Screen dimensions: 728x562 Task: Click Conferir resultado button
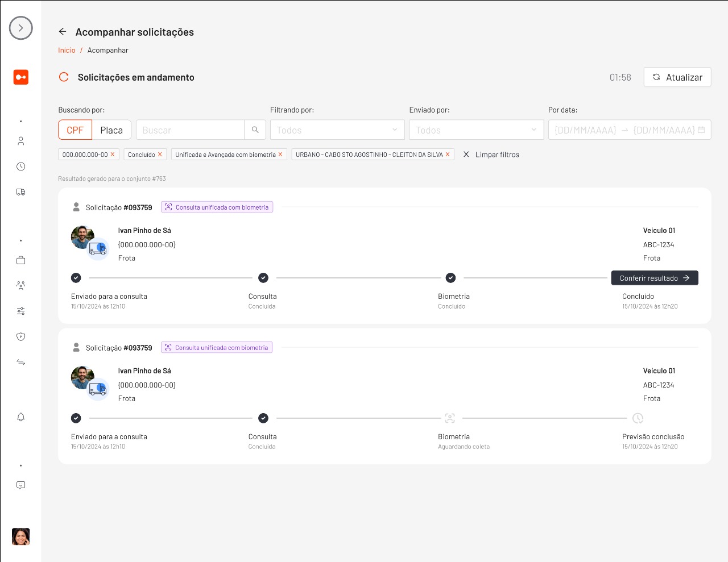click(654, 278)
